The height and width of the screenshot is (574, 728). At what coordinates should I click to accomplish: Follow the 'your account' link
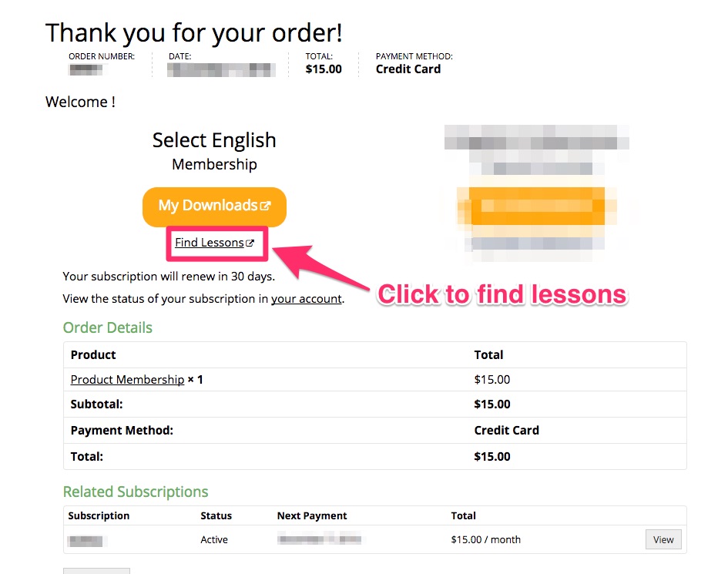306,299
